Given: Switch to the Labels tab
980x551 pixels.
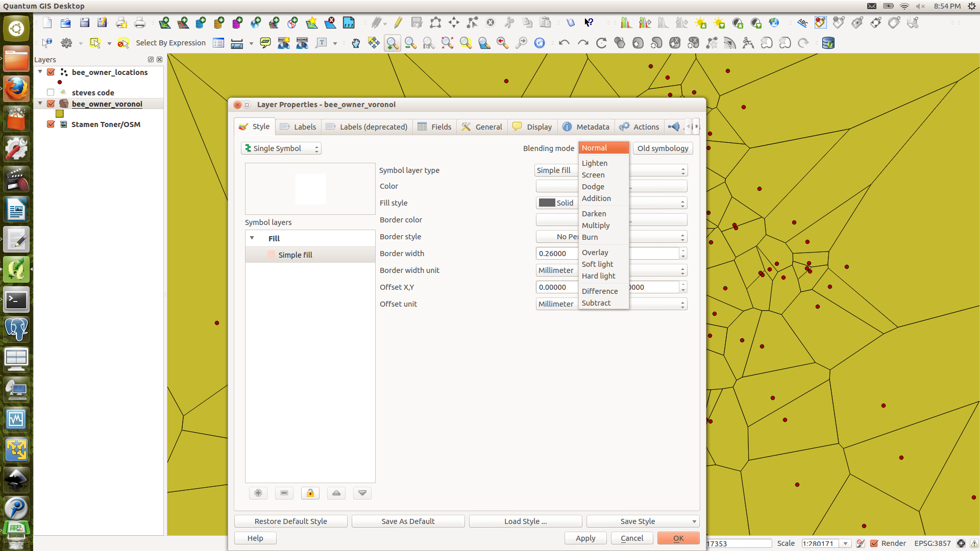Looking at the screenshot, I should pos(298,127).
